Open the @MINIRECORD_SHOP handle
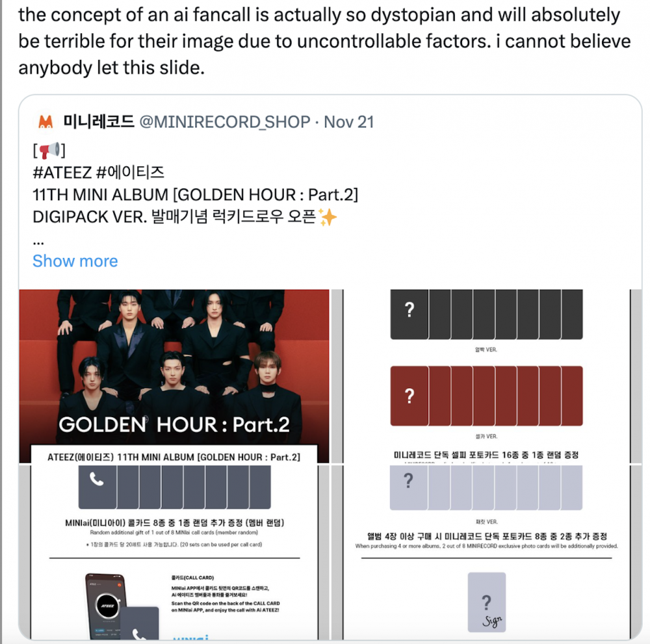The width and height of the screenshot is (650, 644). point(224,122)
